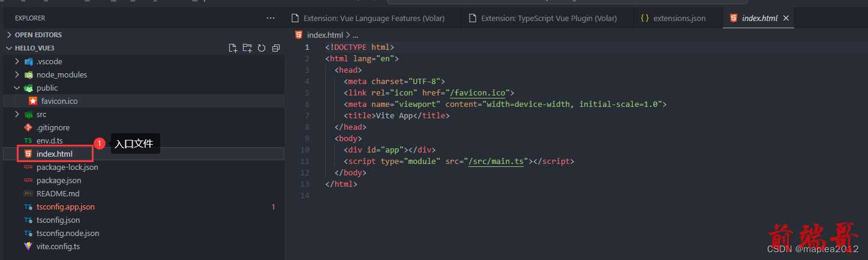Image resolution: width=868 pixels, height=260 pixels.
Task: Collapse all folders in Explorer
Action: pyautogui.click(x=276, y=48)
